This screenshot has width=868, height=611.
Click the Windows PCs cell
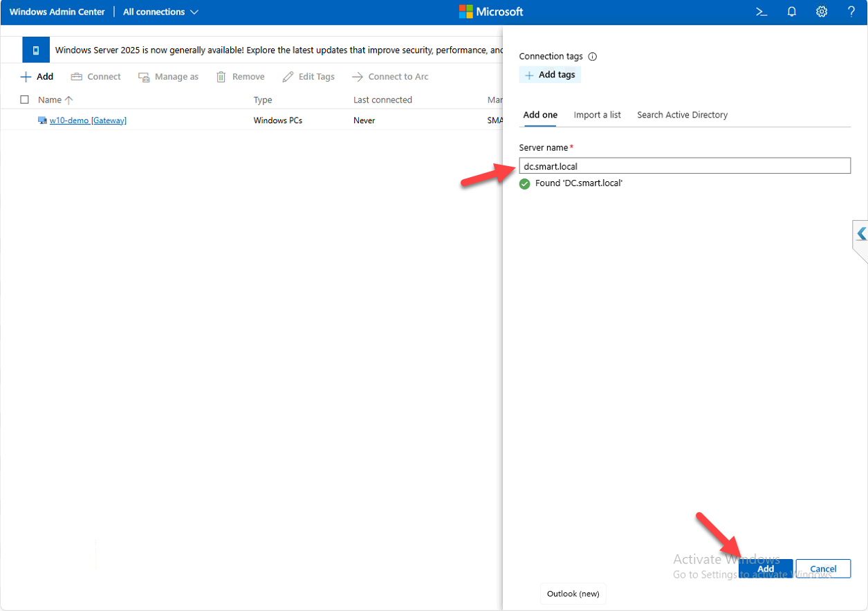pos(278,120)
